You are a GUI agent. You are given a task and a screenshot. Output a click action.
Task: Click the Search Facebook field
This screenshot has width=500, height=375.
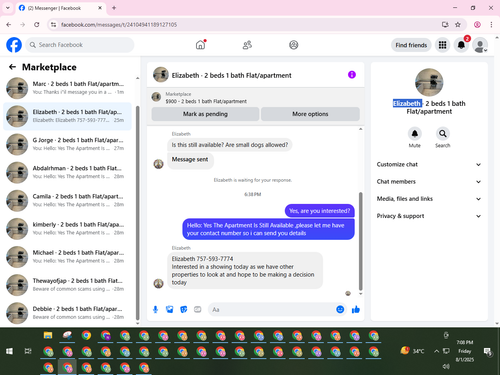[80, 45]
